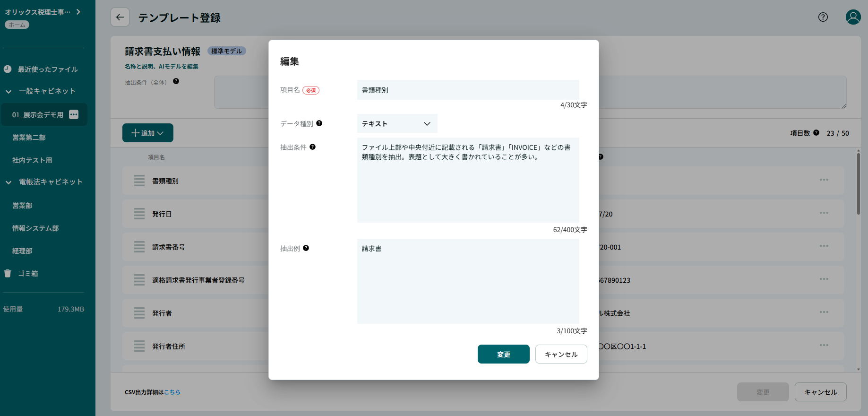Open ゴミ箱 in sidebar
This screenshot has width=868, height=416.
coord(28,273)
